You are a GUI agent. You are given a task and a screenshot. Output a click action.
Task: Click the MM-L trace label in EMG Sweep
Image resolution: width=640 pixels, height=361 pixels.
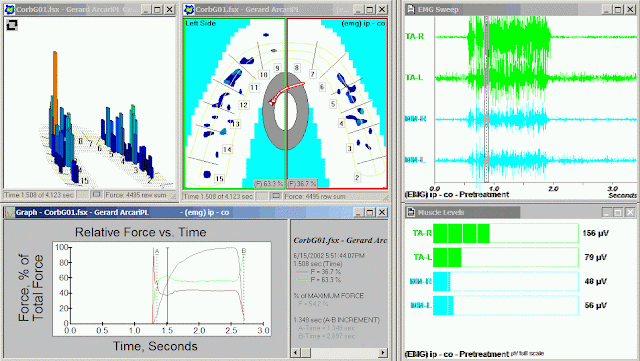pos(415,160)
